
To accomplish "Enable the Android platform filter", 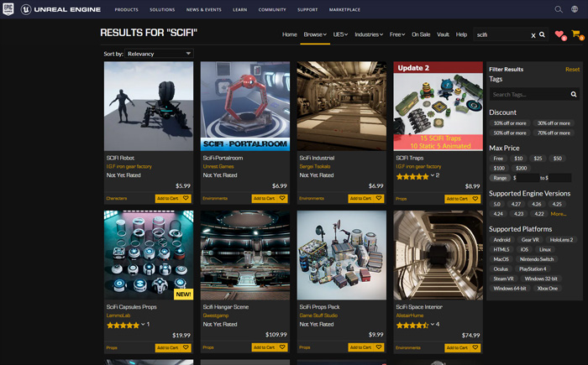I will tap(501, 240).
